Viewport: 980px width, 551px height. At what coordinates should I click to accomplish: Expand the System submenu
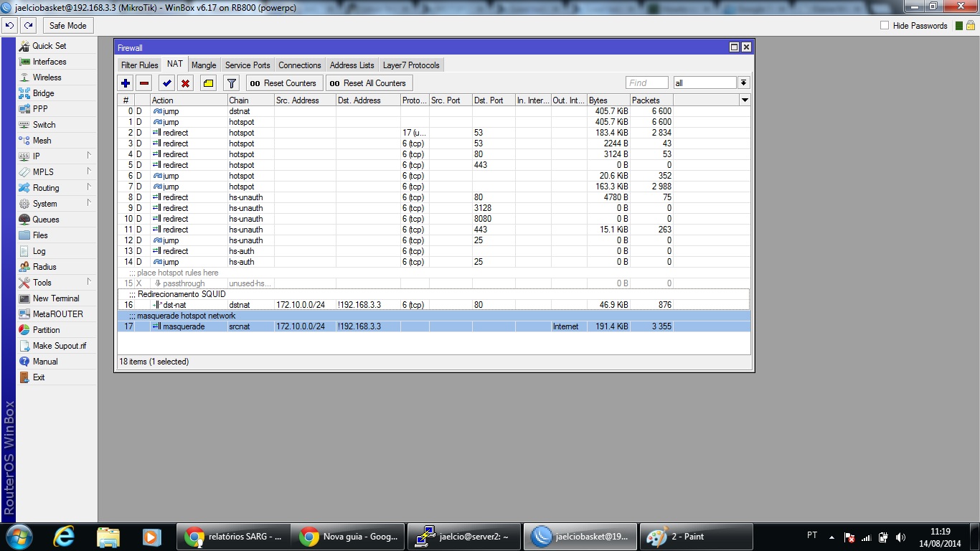(x=57, y=204)
